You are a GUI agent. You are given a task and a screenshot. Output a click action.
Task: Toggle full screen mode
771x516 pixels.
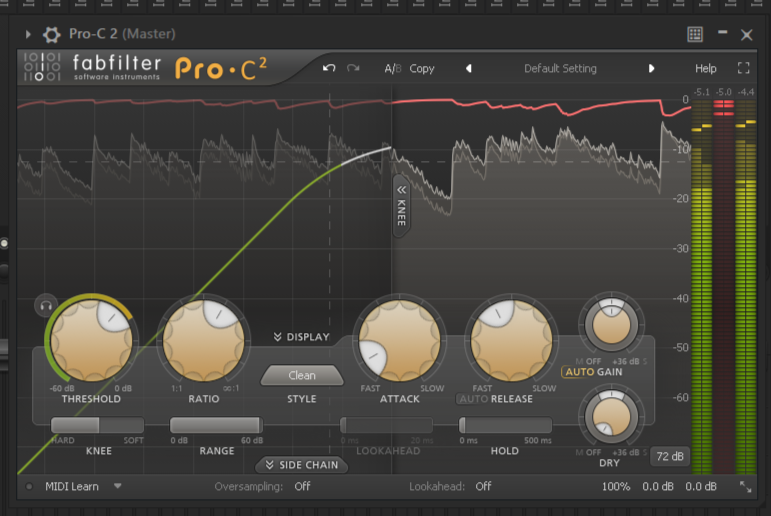(743, 68)
